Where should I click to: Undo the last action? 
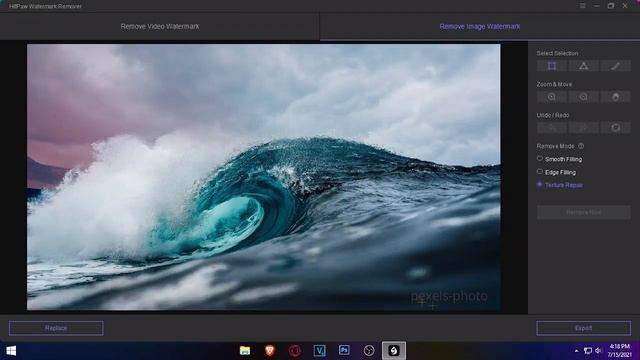click(x=551, y=128)
